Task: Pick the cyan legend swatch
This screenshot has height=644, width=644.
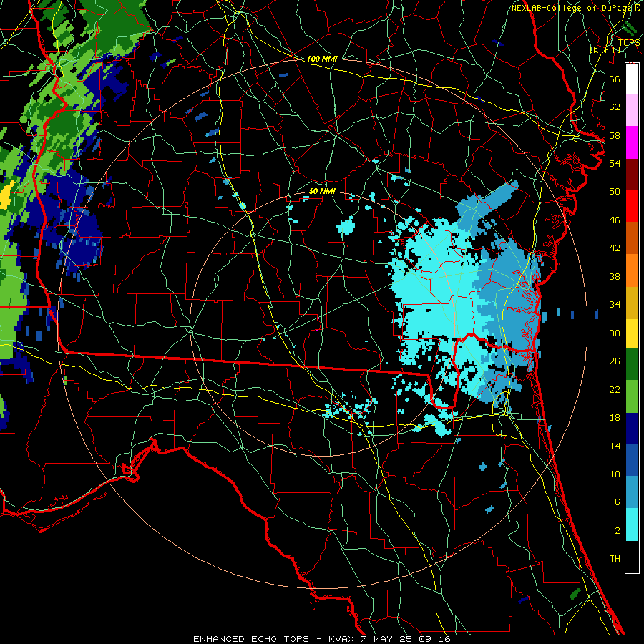Action: point(632,525)
